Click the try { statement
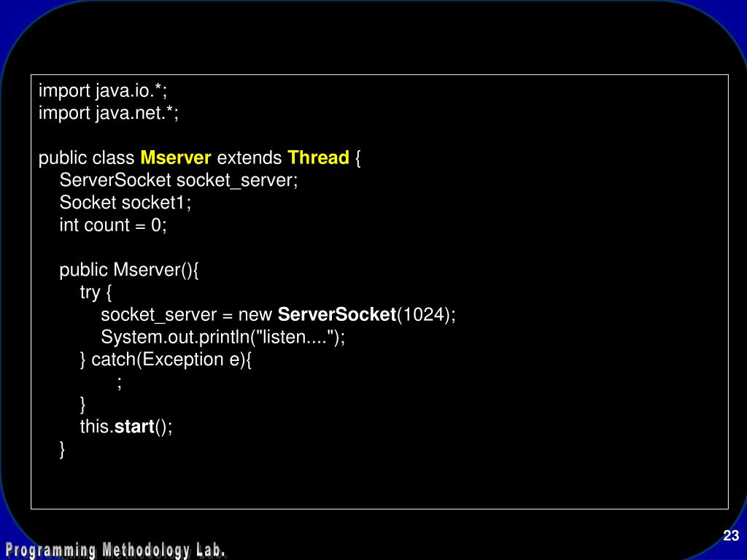The width and height of the screenshot is (747, 560). coord(96,292)
